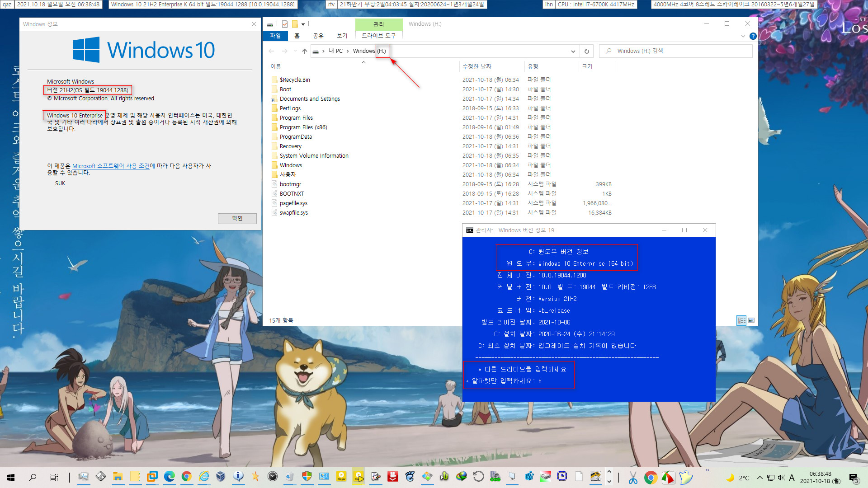This screenshot has width=868, height=488.
Task: Toggle IME input mode A indicator
Action: tap(792, 478)
